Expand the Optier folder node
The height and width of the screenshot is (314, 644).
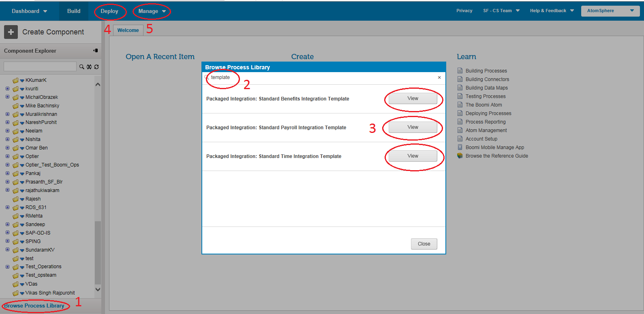[7, 156]
